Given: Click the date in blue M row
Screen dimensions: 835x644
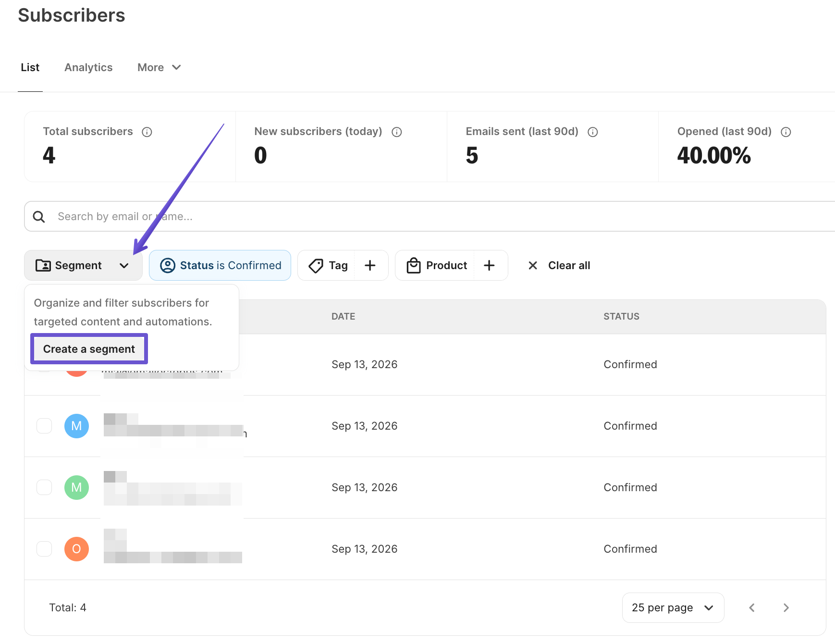Looking at the screenshot, I should click(364, 426).
